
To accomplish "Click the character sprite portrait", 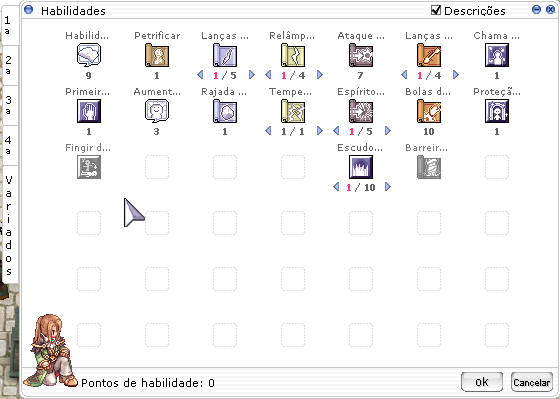I will coord(51,351).
